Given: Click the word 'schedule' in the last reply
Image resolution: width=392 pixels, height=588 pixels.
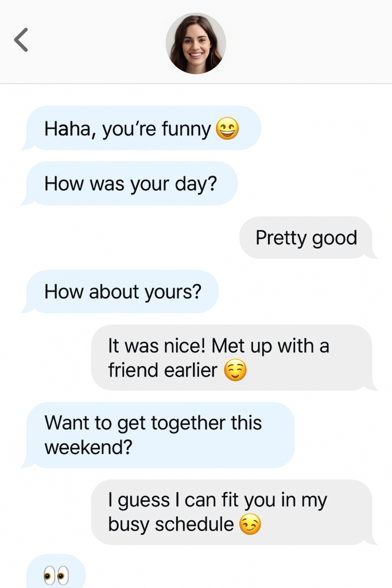Looking at the screenshot, I should pyautogui.click(x=195, y=524).
